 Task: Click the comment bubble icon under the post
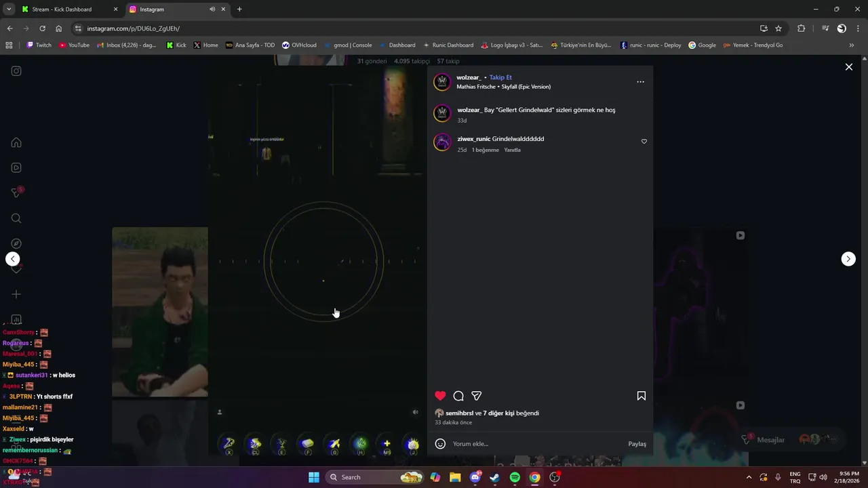pos(458,396)
